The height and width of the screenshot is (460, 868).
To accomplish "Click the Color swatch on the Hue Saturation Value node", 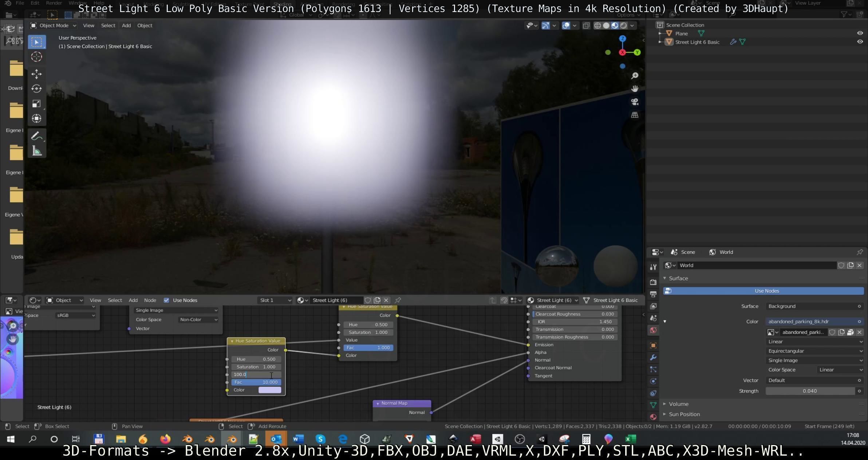I will [269, 390].
